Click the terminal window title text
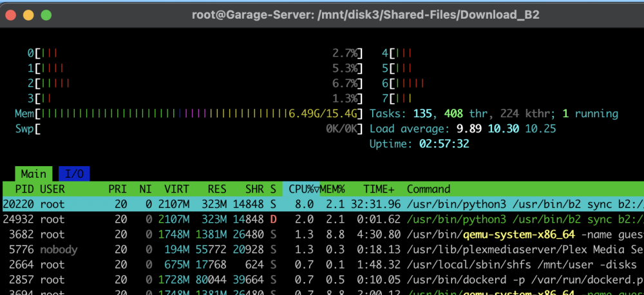 click(366, 15)
